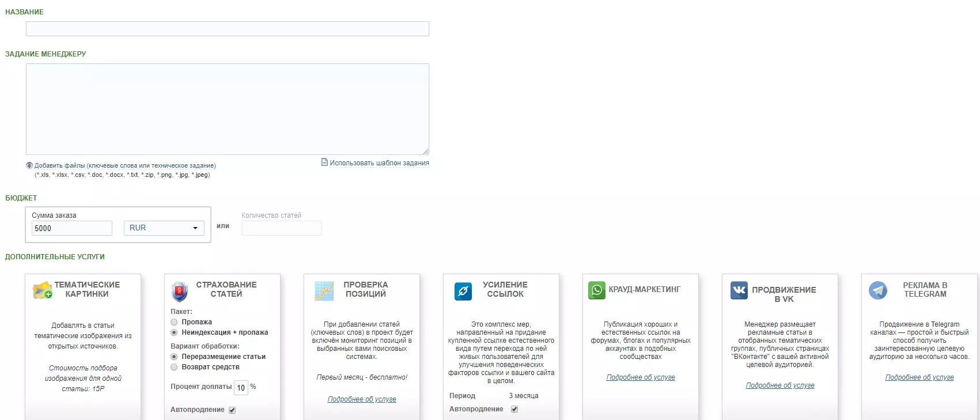980x420 pixels.
Task: Click the СТРАХОВАНИЕ СТАТЕЙ card title
Action: (226, 289)
